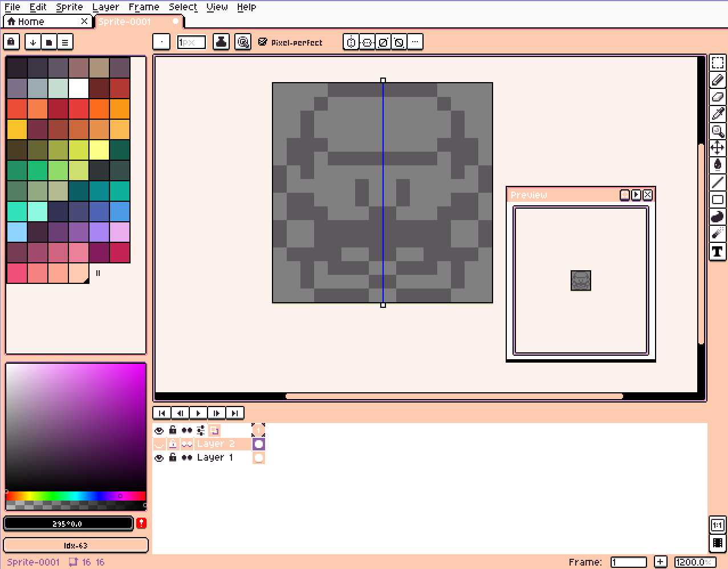728x569 pixels.
Task: Click the right diagonal symmetry button
Action: click(x=383, y=42)
